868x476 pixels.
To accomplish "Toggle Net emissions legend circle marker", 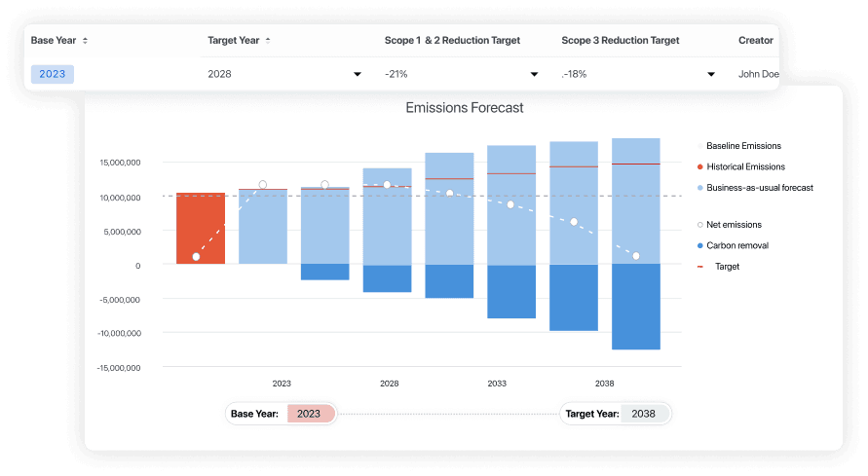I will tap(700, 225).
